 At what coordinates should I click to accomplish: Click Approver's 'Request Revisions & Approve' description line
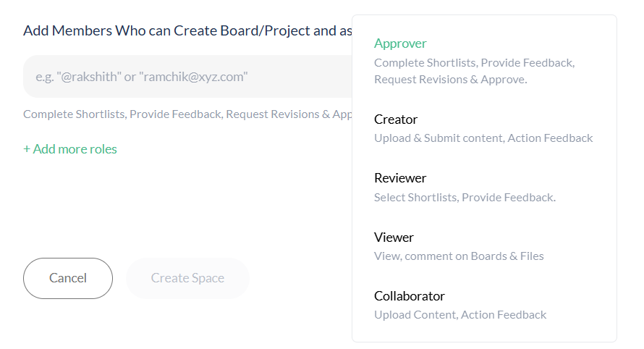pyautogui.click(x=450, y=80)
